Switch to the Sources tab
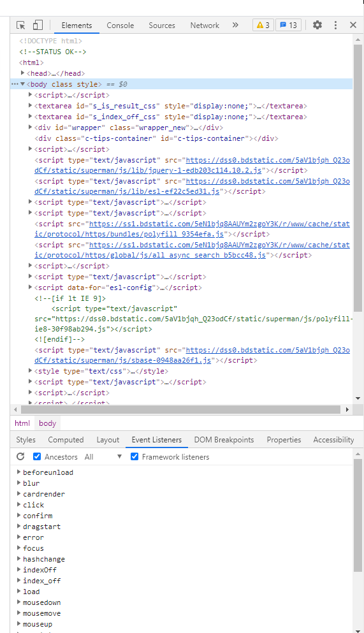Viewport: 364px width, 633px height. point(162,25)
